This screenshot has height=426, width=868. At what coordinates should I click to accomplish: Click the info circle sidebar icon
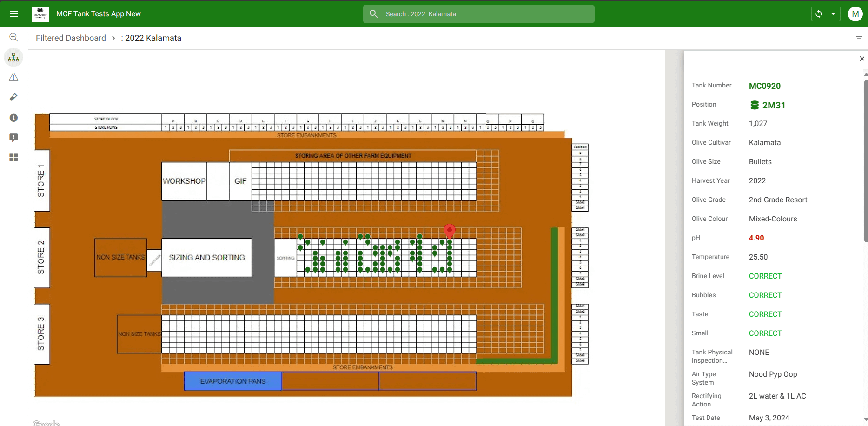coord(14,118)
